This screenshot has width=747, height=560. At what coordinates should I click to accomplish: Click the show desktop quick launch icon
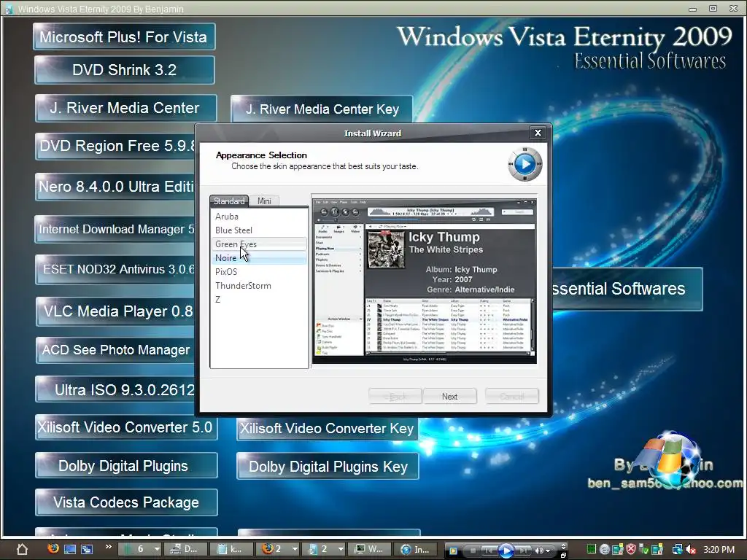pos(70,549)
